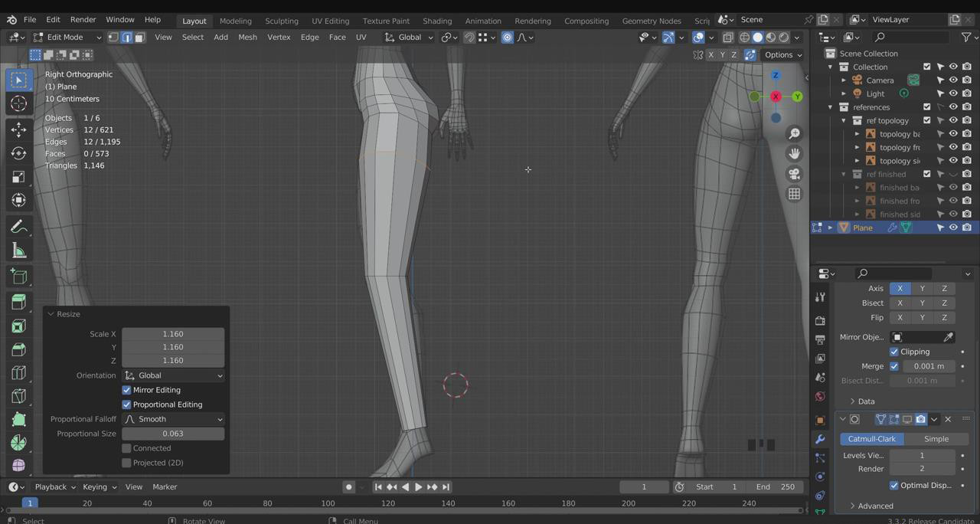Select the Extrude Region tool
Viewport: 980px width, 524px height.
tap(19, 303)
